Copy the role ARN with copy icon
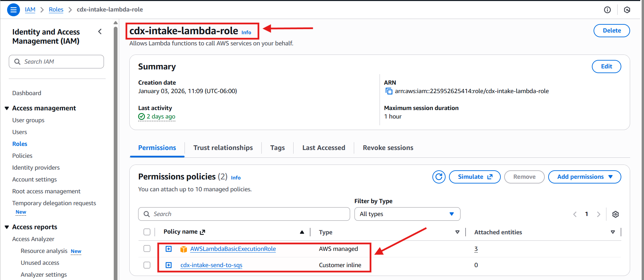This screenshot has height=280, width=644. pyautogui.click(x=389, y=91)
